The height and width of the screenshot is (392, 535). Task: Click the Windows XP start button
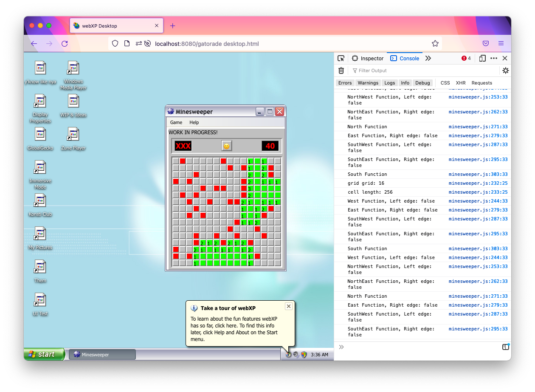point(44,354)
